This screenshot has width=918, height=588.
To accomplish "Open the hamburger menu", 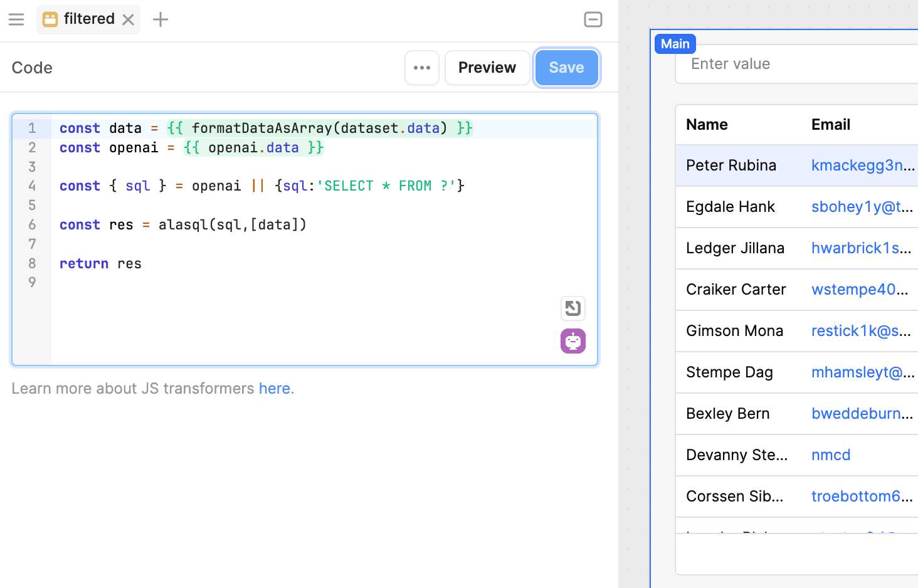I will point(16,19).
